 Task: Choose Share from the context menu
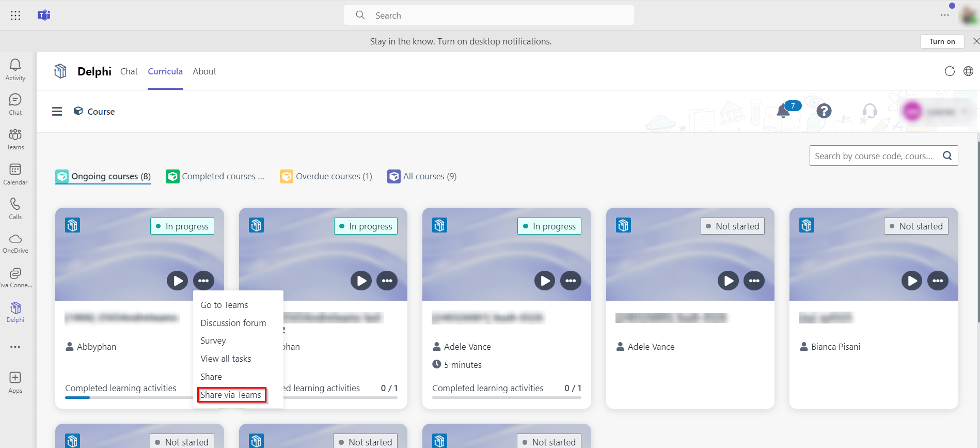pyautogui.click(x=211, y=377)
